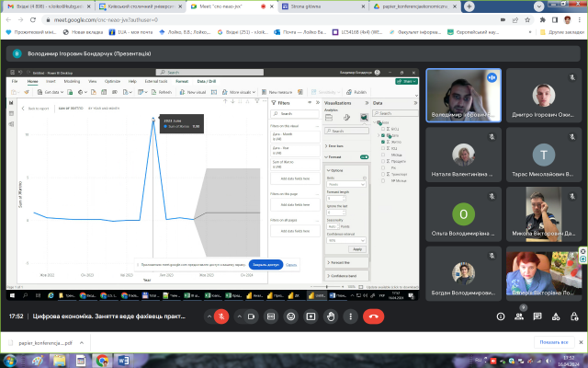
Task: Check the Місяць field in Data pane
Action: coord(383,154)
